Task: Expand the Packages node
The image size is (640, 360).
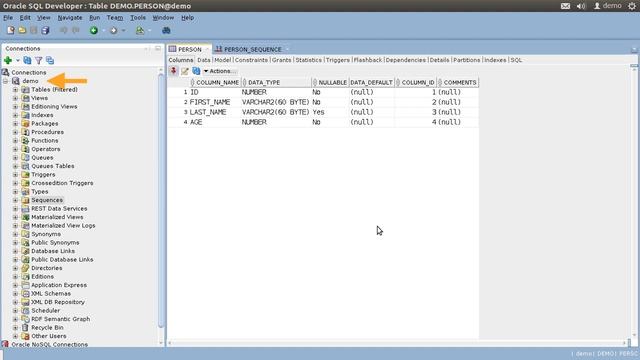Action: pyautogui.click(x=16, y=123)
